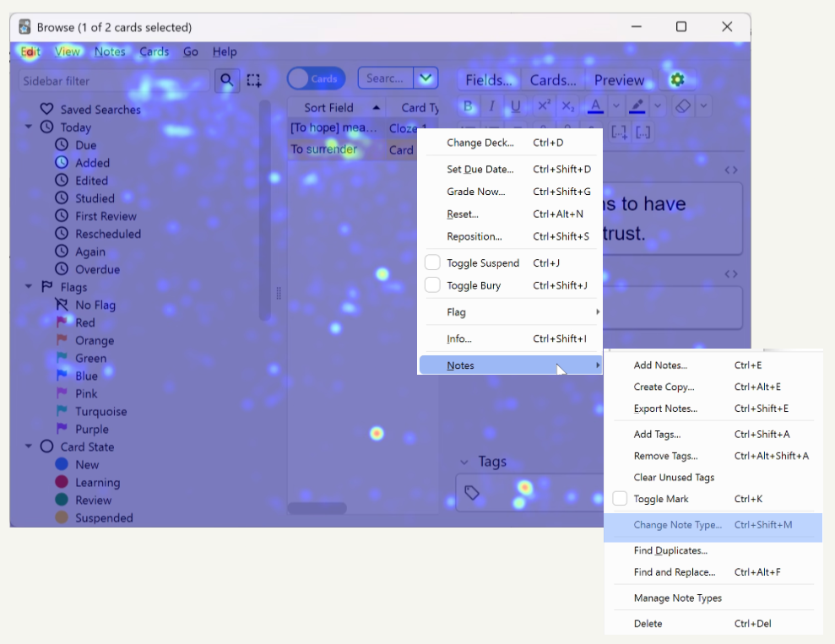
Task: Select the New card state blue circle
Action: tap(62, 464)
